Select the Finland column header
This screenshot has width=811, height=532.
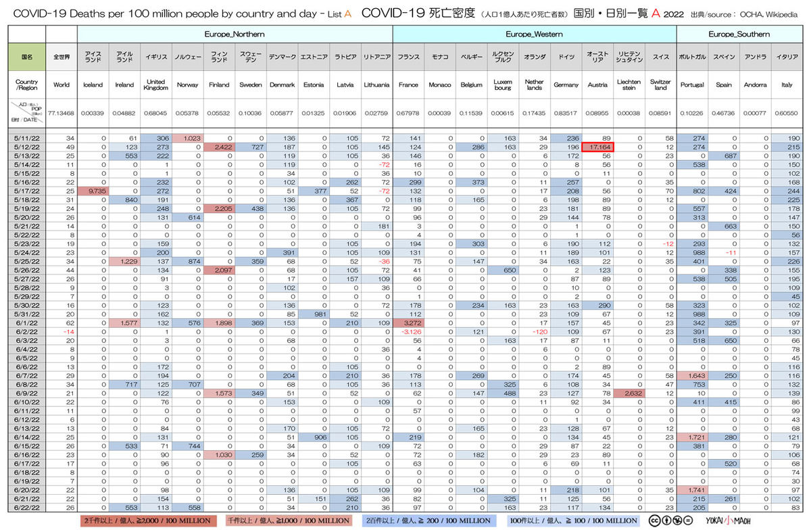pos(218,86)
